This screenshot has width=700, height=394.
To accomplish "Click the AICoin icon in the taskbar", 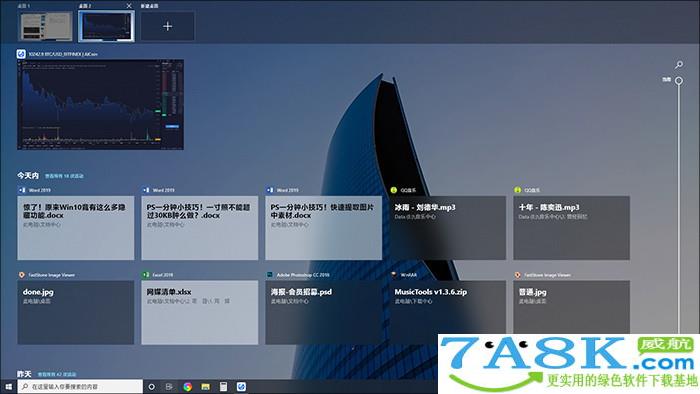I will pyautogui.click(x=241, y=387).
